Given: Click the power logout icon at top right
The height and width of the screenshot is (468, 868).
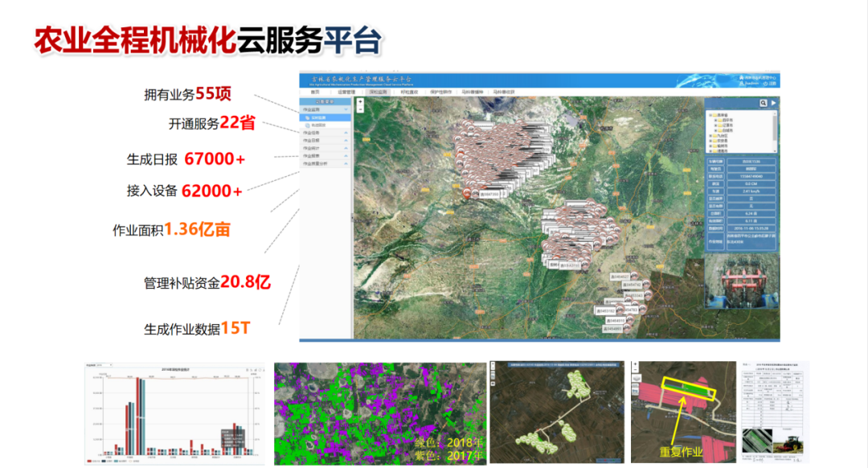Looking at the screenshot, I should (766, 84).
